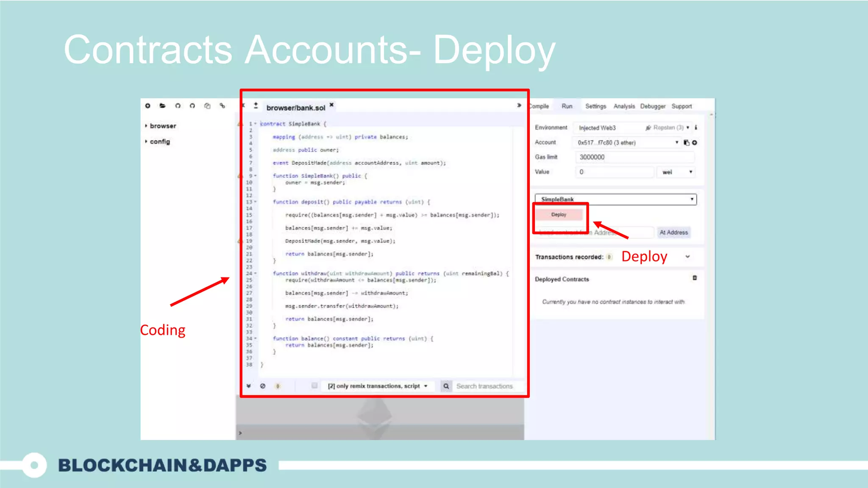Click the environment info icon
Viewport: 868px width, 488px height.
[x=696, y=127]
